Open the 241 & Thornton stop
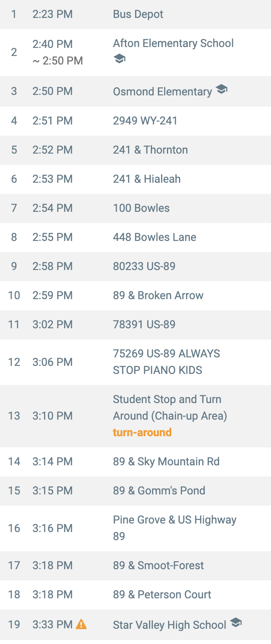271x644 pixels. [135, 150]
